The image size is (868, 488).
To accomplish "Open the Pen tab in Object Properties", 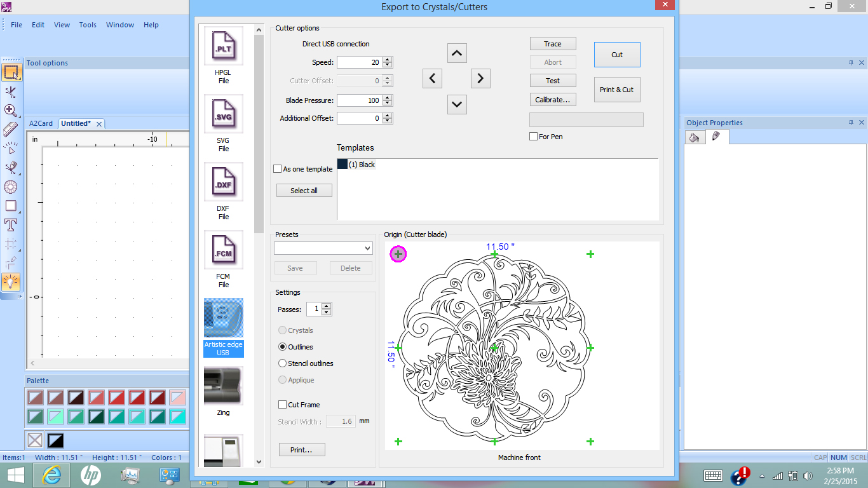I will click(717, 137).
